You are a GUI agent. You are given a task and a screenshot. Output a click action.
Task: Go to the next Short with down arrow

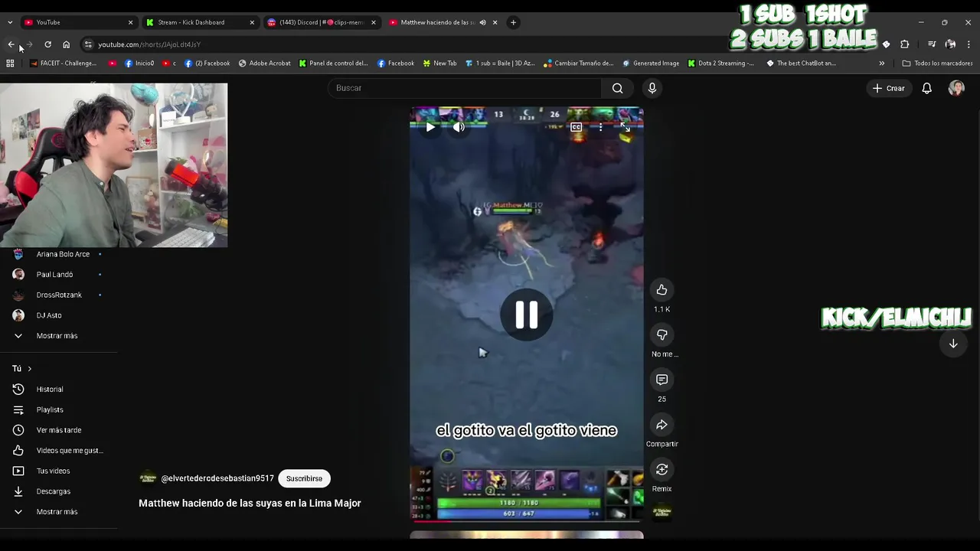click(x=953, y=344)
